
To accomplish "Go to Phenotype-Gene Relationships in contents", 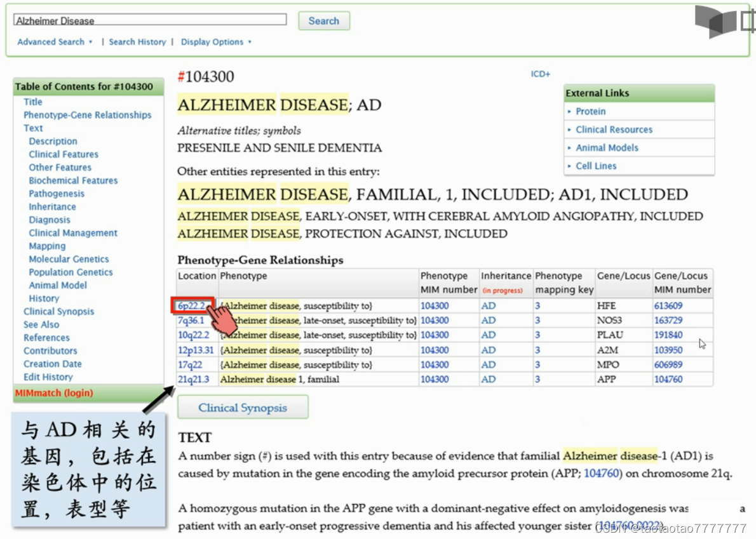I will click(x=87, y=115).
